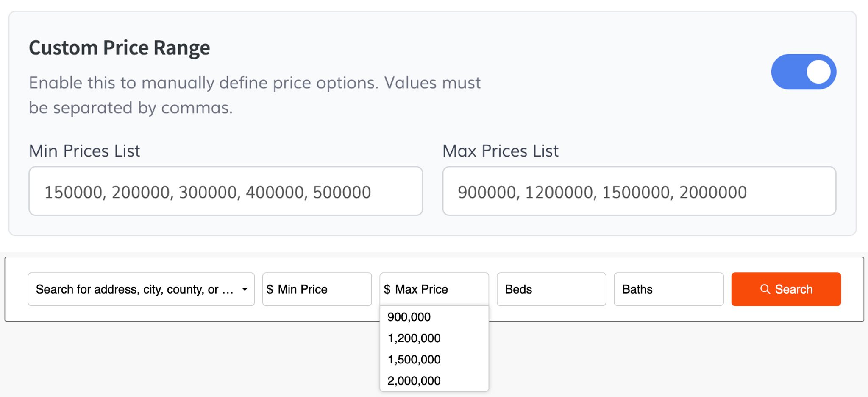Click the magnifying glass search icon

click(x=765, y=289)
